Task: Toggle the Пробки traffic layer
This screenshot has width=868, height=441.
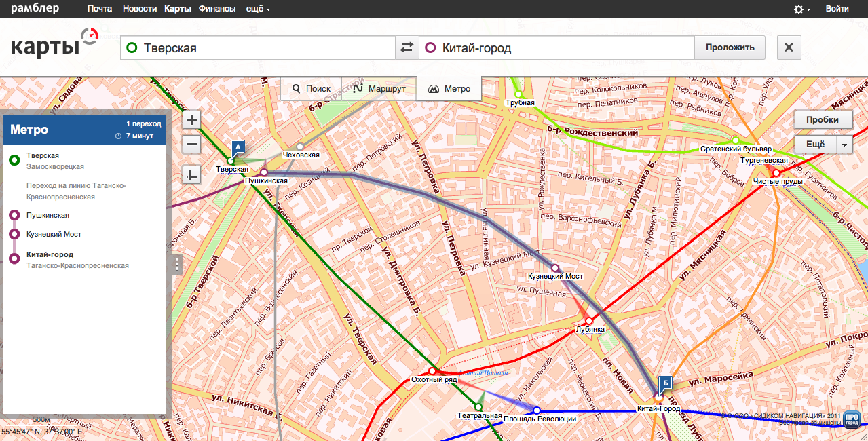Action: pos(824,120)
